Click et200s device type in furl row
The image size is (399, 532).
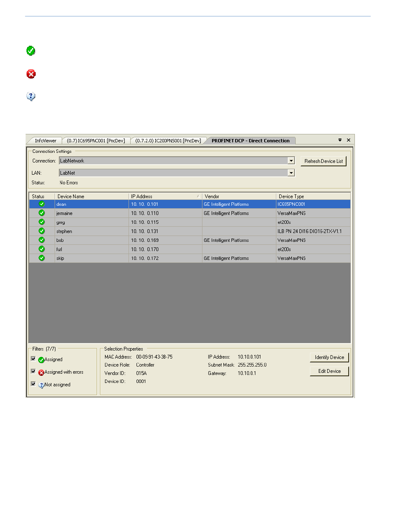(313, 249)
